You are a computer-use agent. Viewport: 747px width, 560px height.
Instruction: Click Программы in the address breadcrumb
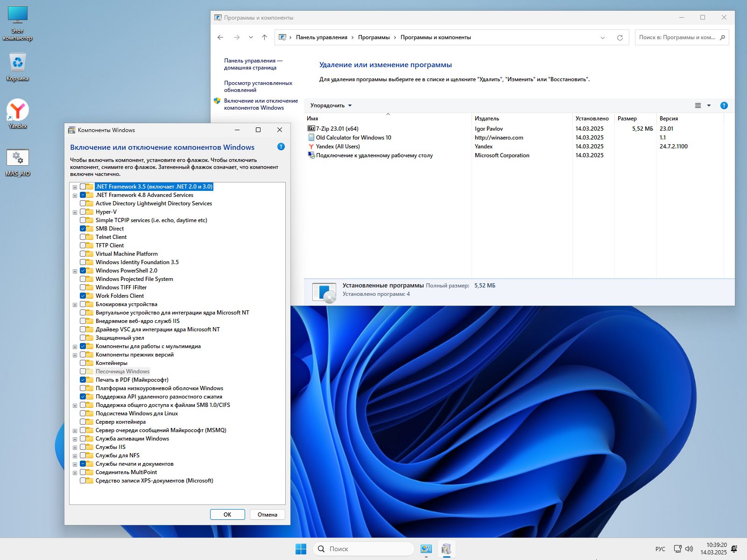[x=374, y=37]
